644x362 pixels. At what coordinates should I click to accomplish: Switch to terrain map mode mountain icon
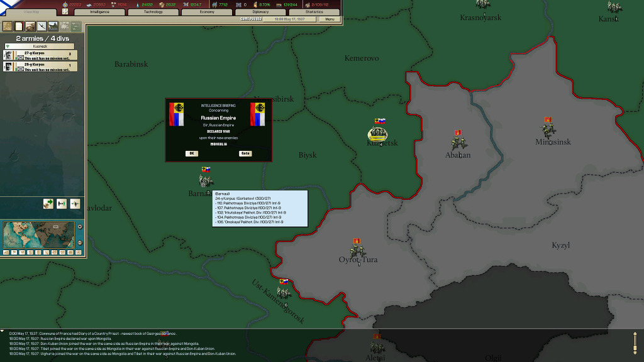pos(6,253)
